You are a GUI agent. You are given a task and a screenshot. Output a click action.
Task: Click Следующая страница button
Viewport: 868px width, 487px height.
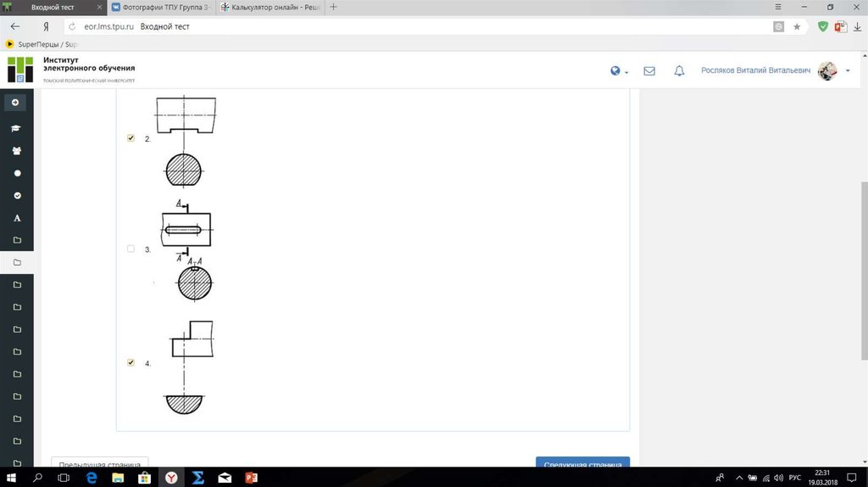[x=582, y=462]
